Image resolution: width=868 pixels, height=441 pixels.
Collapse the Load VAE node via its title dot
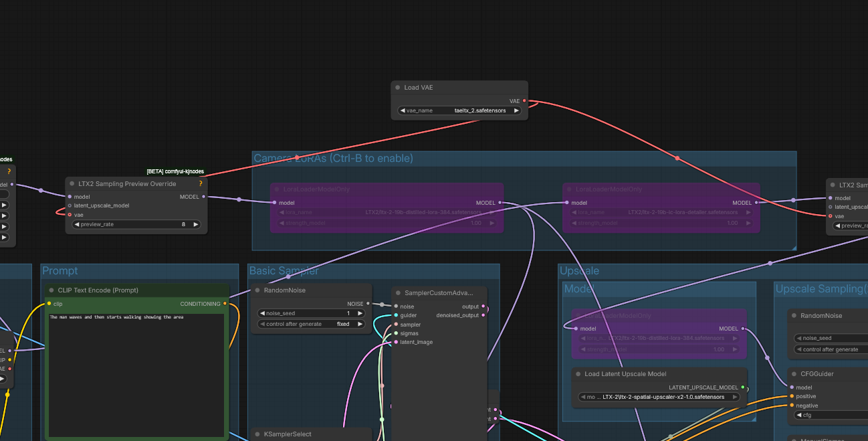pos(397,88)
